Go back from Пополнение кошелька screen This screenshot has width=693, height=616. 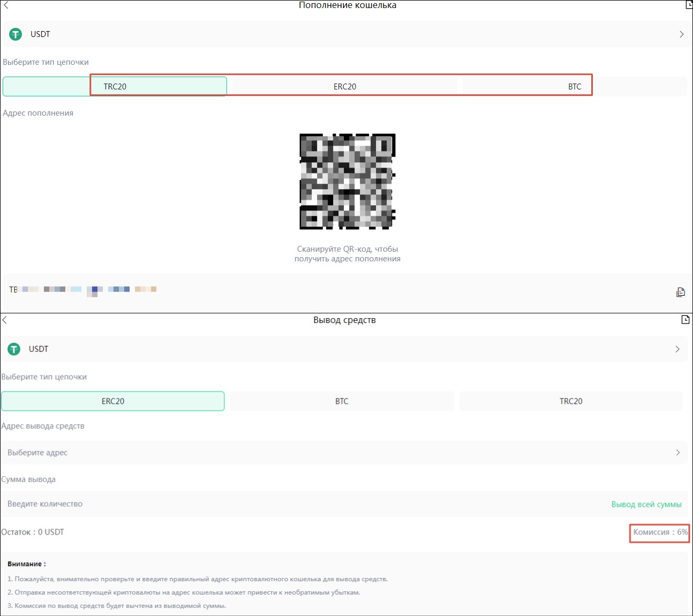click(6, 5)
